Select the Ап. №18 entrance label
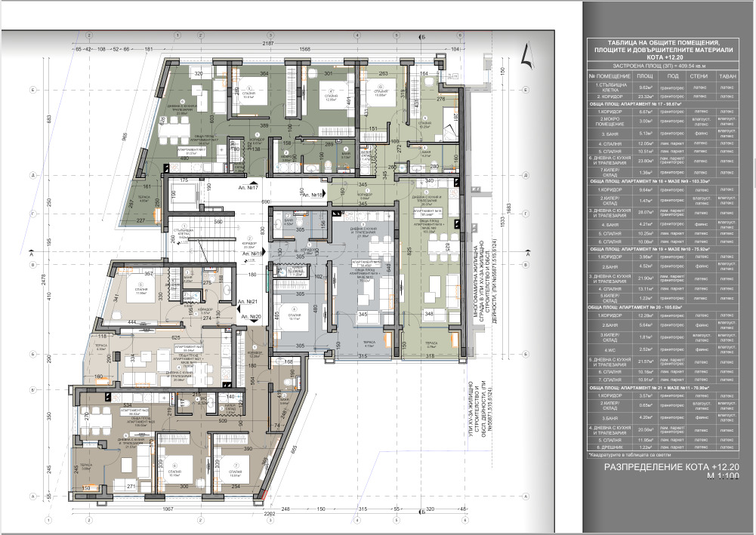Image resolution: width=756 pixels, height=535 pixels. tap(312, 195)
